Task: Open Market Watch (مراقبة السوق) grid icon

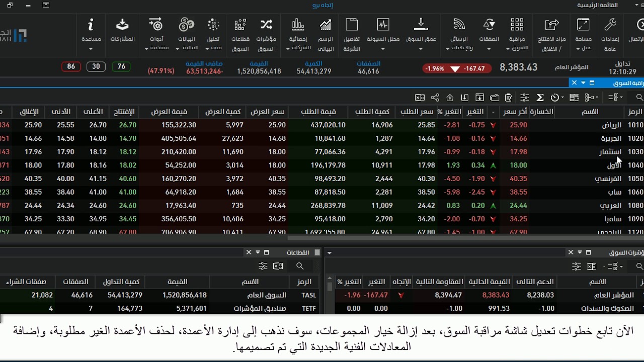Action: click(x=517, y=25)
